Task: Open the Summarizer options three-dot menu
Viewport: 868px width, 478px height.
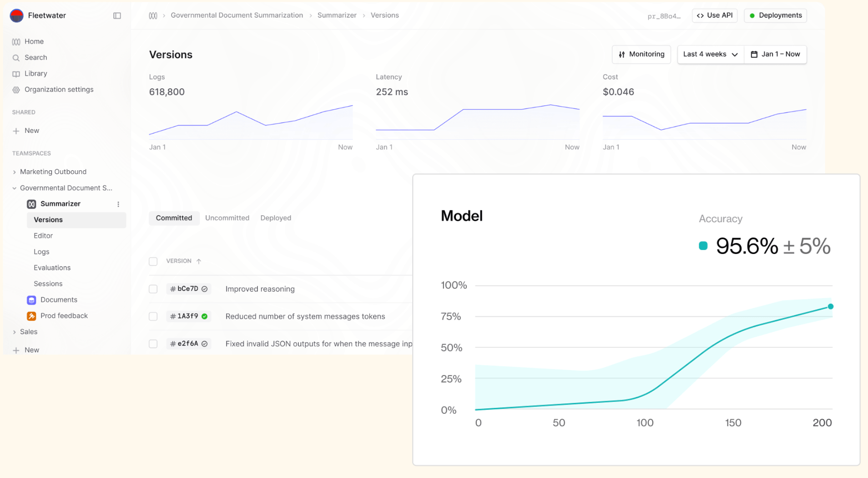Action: pos(118,203)
